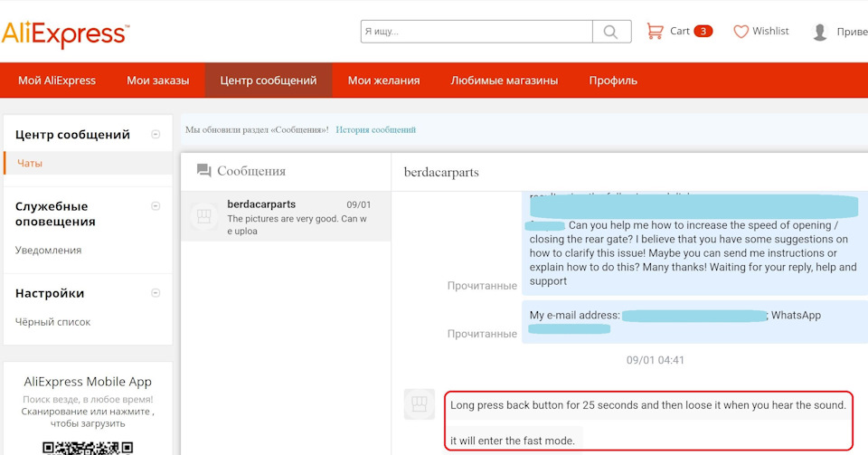Screen dimensions: 868x455
Task: Click the search magnifier button
Action: [611, 32]
